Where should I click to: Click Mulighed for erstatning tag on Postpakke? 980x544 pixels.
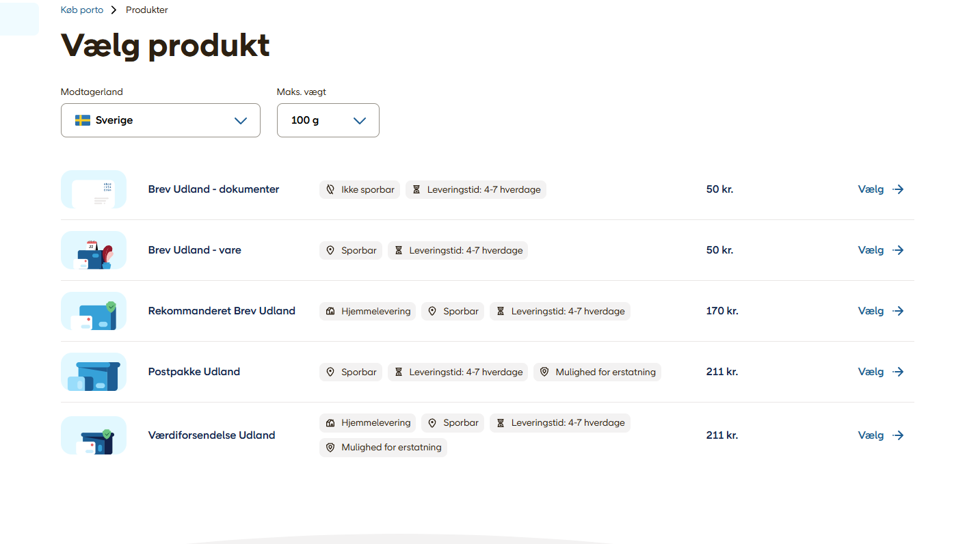[x=597, y=372]
